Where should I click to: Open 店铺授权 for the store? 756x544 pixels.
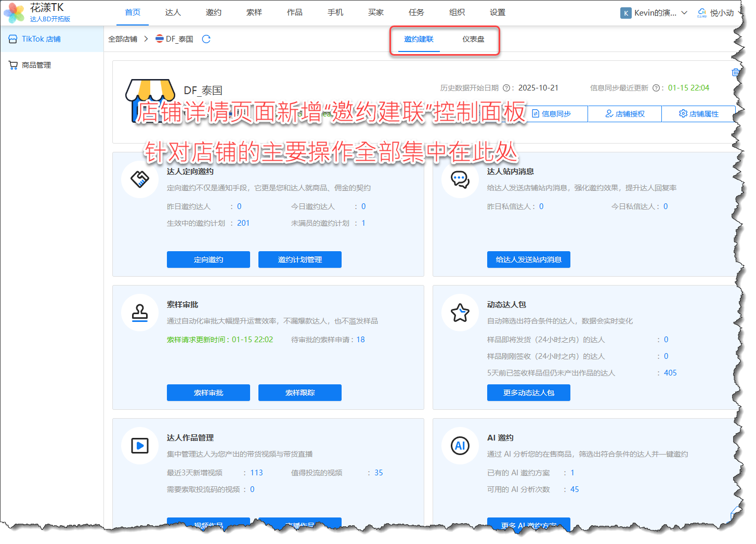[624, 114]
